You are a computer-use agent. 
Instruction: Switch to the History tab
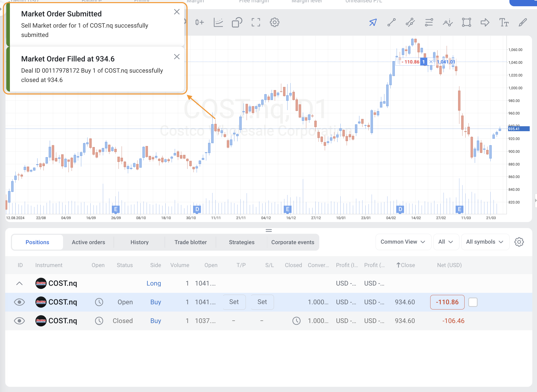[139, 242]
